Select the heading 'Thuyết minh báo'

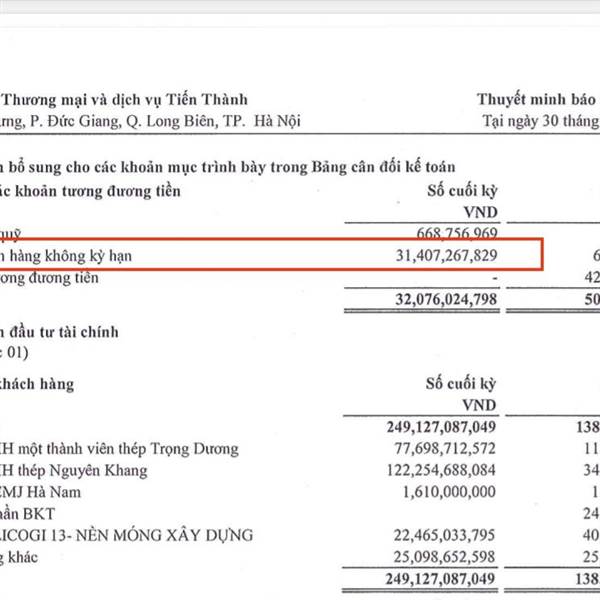[536, 99]
